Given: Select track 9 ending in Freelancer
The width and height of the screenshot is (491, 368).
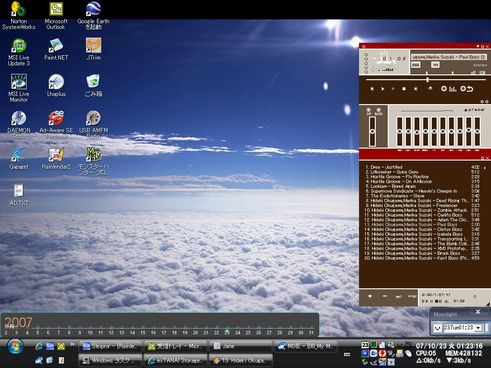Looking at the screenshot, I should click(x=422, y=205).
